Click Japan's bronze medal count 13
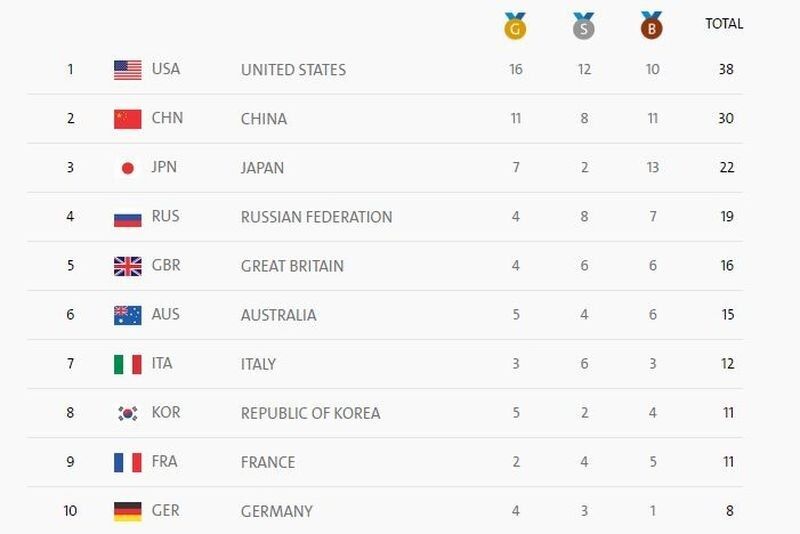The image size is (800, 534). click(652, 167)
